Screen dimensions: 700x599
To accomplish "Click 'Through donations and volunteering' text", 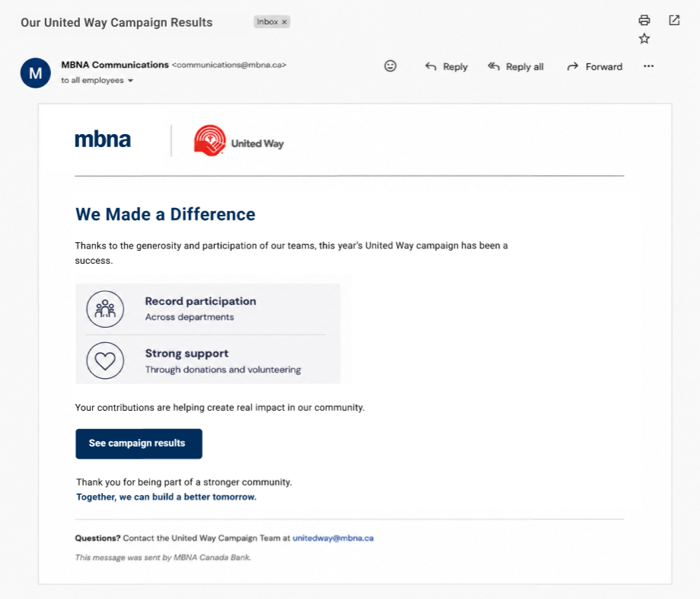I will (222, 370).
